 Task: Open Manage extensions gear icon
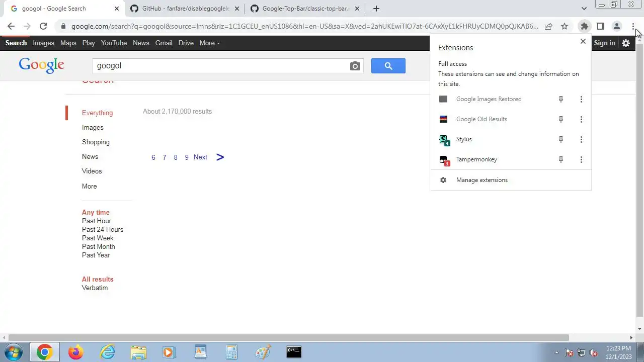(443, 180)
